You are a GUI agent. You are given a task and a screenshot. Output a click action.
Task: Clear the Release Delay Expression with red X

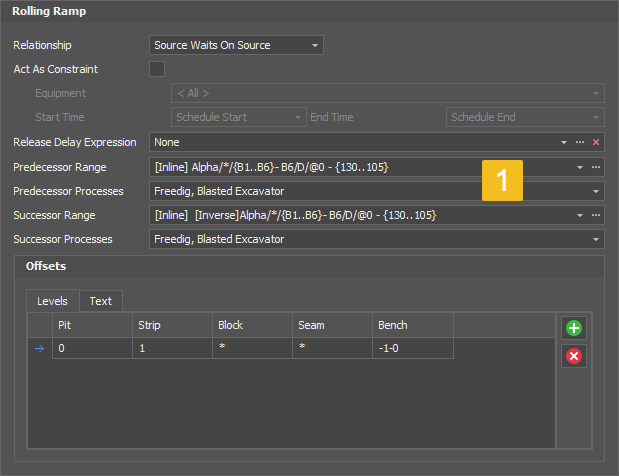(596, 142)
